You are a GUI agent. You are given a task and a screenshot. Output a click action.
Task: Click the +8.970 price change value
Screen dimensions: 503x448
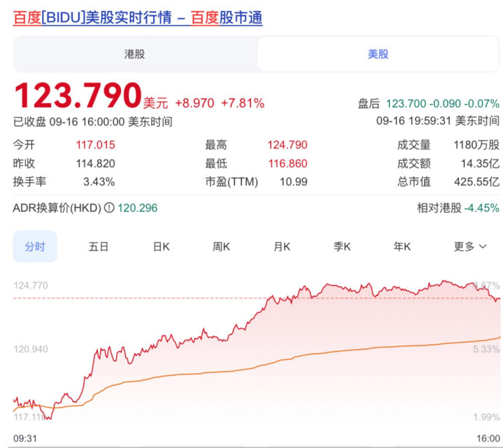tap(194, 103)
